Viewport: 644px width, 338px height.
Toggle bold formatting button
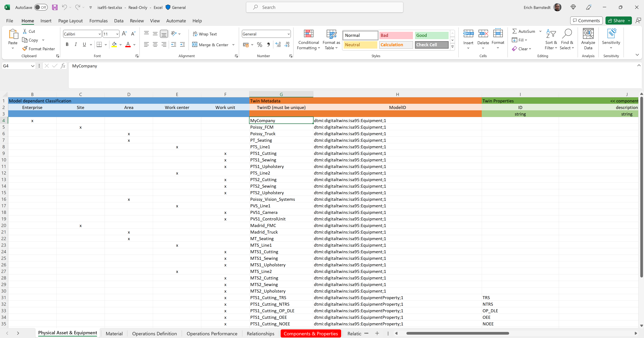click(x=67, y=45)
